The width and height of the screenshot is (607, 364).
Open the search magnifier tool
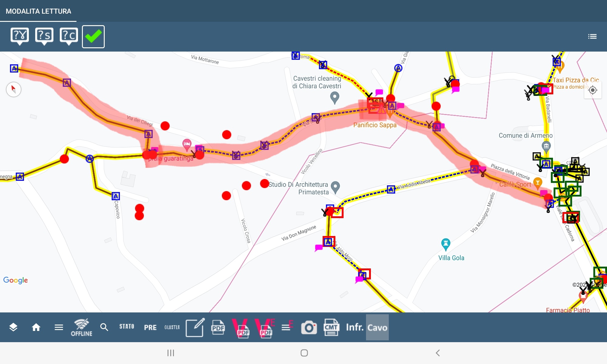(104, 327)
